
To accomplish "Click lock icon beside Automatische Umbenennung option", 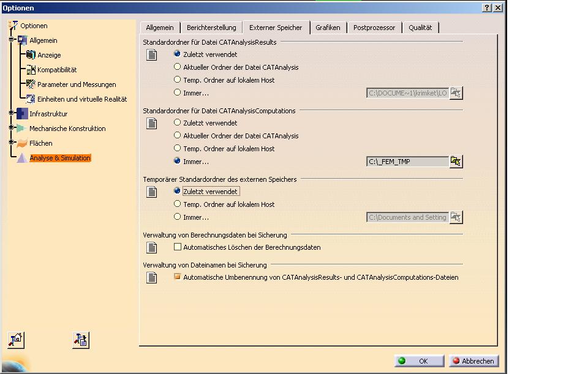I will click(x=151, y=277).
